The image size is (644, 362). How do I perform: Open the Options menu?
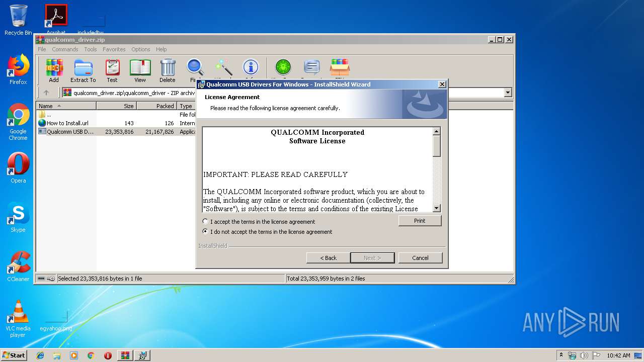click(141, 49)
